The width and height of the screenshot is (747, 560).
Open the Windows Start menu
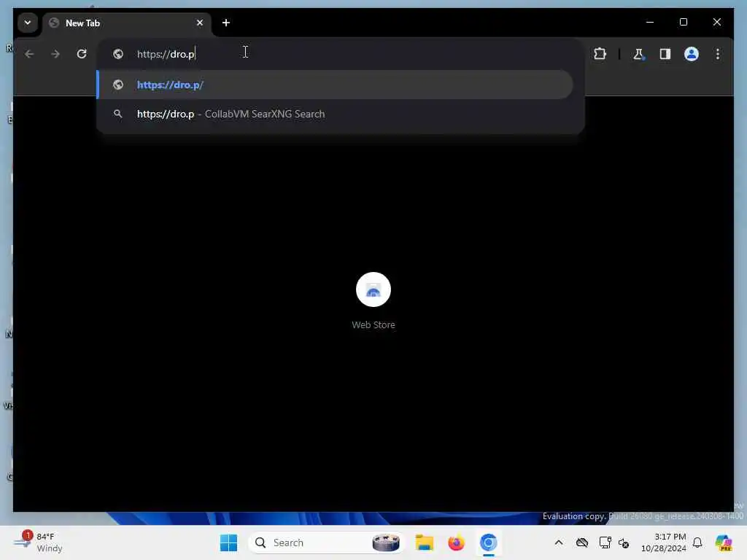[x=228, y=542]
